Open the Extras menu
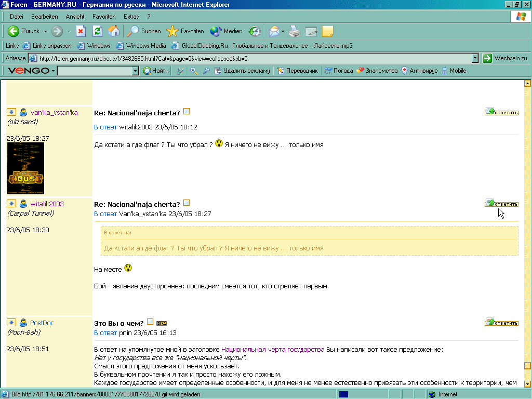The width and height of the screenshot is (532, 399). (x=131, y=17)
